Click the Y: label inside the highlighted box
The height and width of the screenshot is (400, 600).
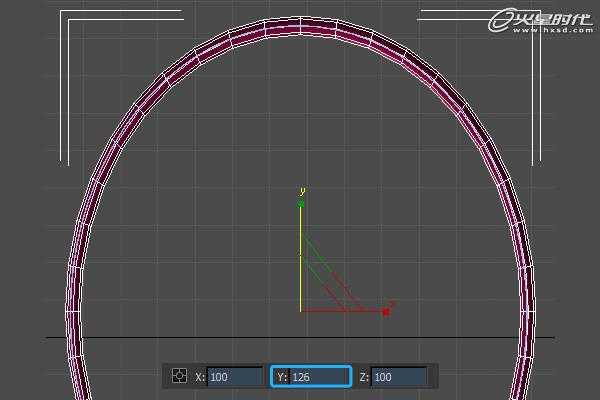(282, 377)
